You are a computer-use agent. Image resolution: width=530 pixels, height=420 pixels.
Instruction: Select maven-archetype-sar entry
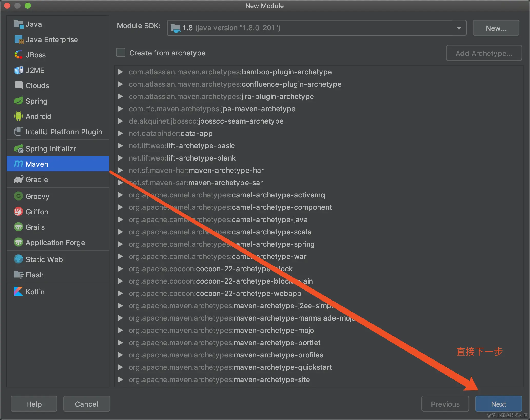[x=196, y=183]
